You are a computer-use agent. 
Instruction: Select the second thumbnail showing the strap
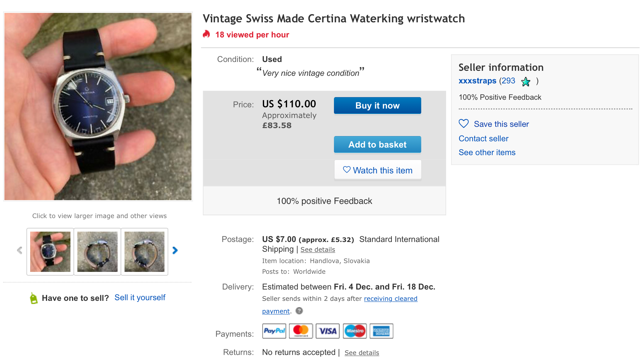(x=97, y=252)
